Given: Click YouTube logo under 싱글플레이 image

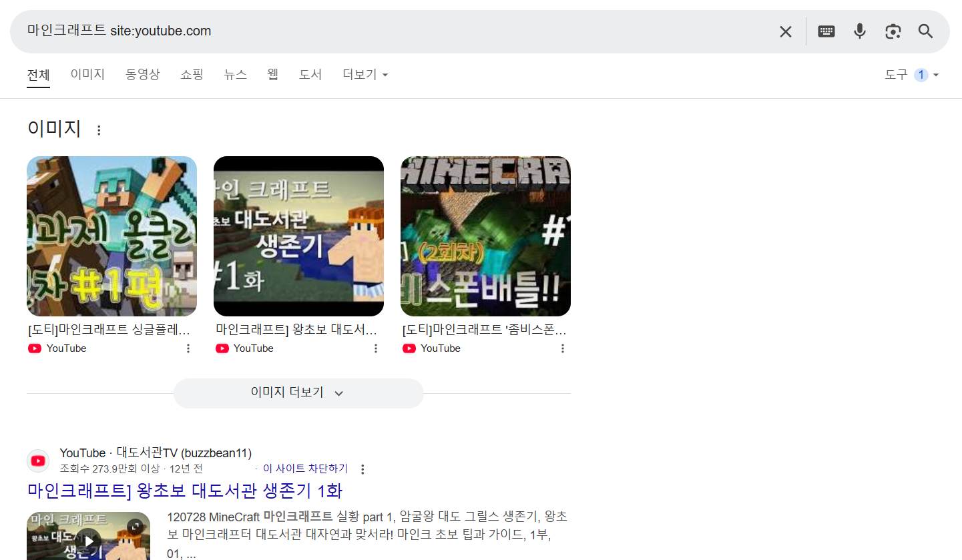Looking at the screenshot, I should point(35,348).
